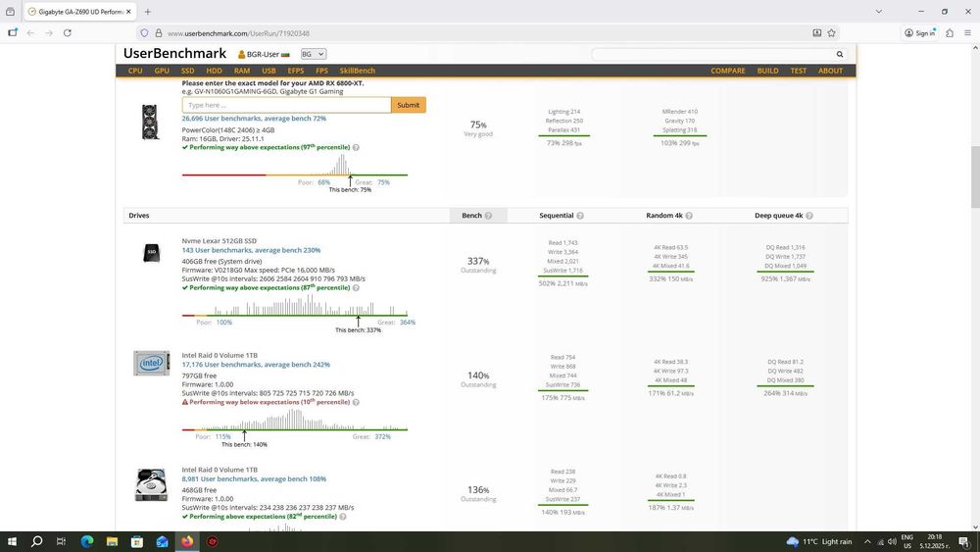This screenshot has width=980, height=552.
Task: Go to the TEST page
Action: [x=799, y=71]
